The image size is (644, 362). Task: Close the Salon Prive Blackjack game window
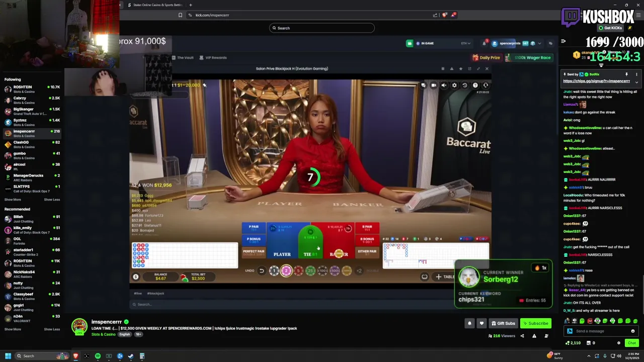tap(487, 68)
